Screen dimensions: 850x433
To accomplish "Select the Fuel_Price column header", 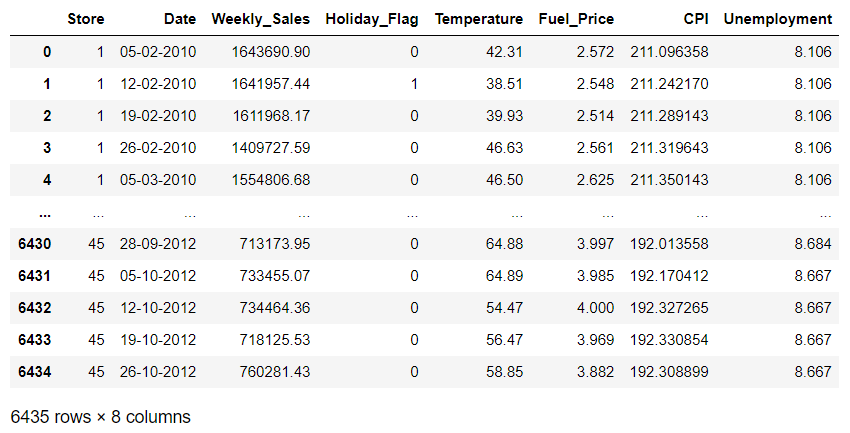I will coord(576,19).
